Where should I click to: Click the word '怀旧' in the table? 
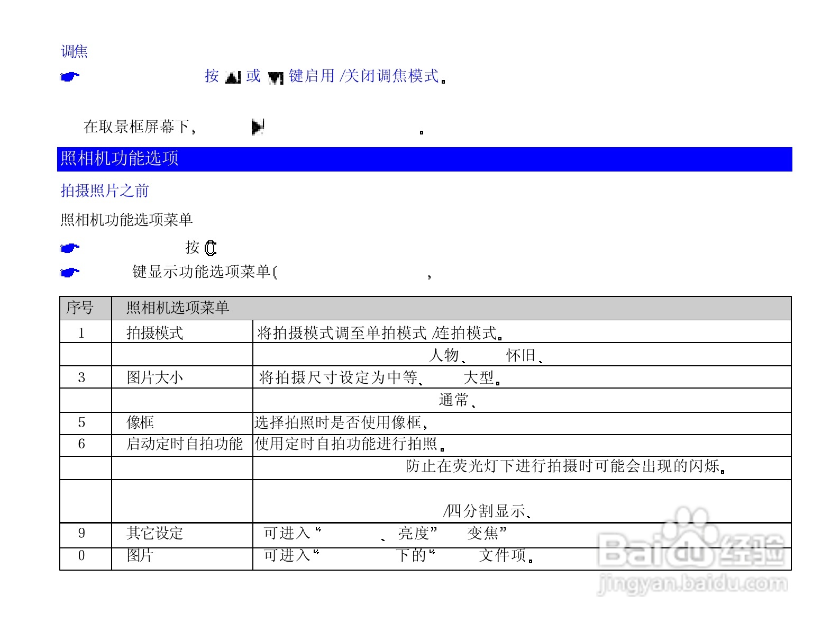pos(521,355)
